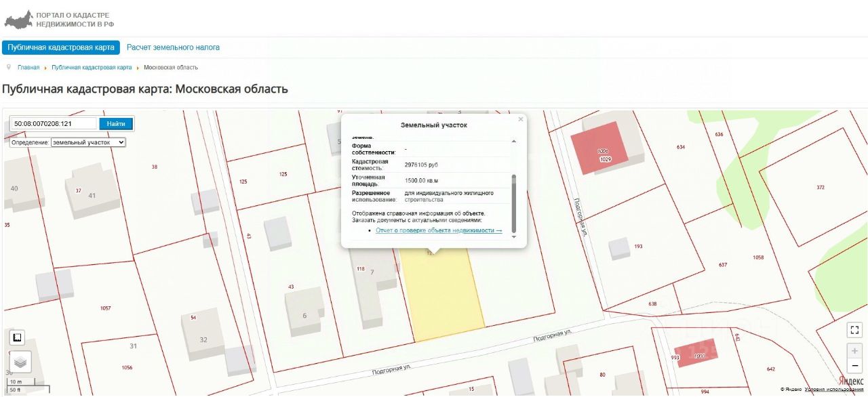Click the parcel labeled 80

click(x=602, y=375)
